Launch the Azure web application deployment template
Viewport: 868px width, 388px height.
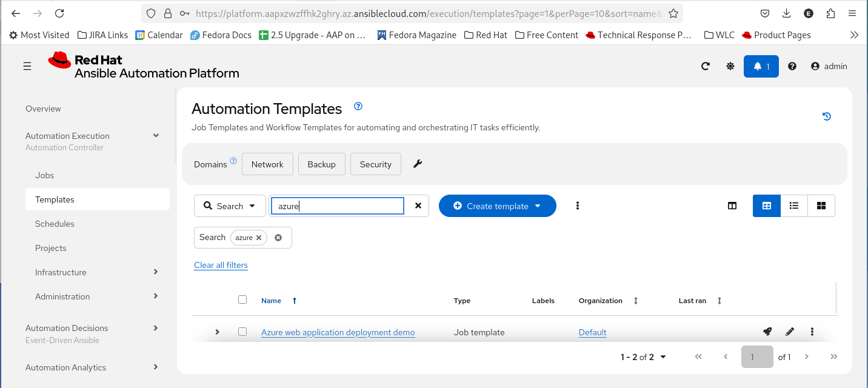click(767, 332)
